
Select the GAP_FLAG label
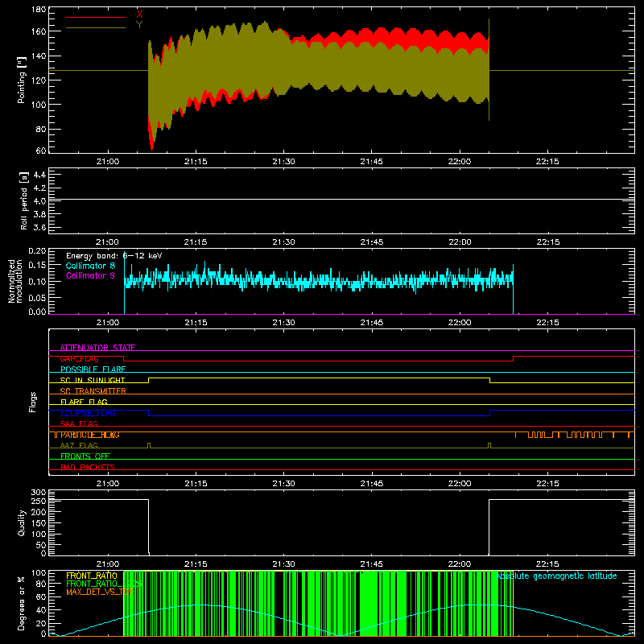[79, 358]
